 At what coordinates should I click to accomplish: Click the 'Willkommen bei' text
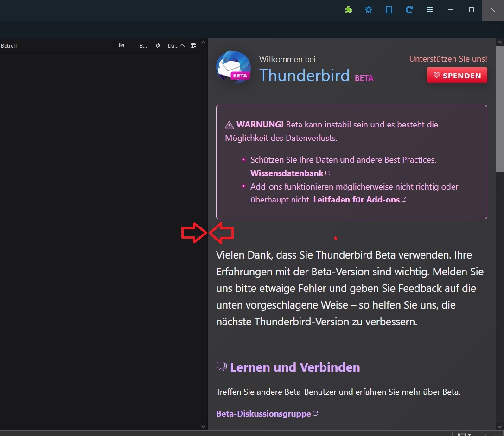[x=287, y=59]
